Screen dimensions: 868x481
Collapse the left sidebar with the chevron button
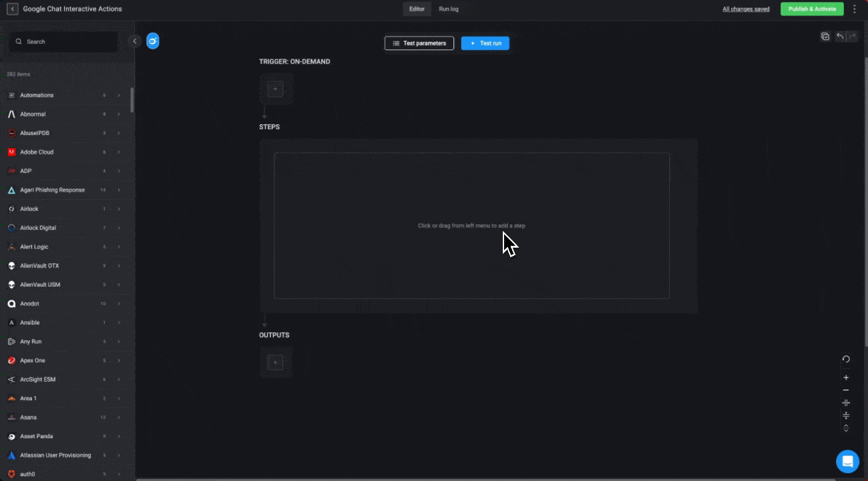[x=134, y=41]
